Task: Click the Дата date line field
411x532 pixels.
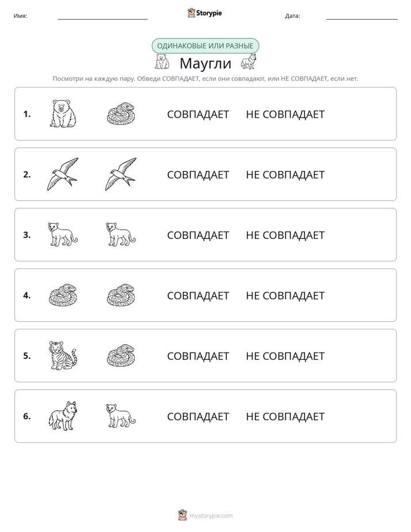Action: pyautogui.click(x=362, y=16)
